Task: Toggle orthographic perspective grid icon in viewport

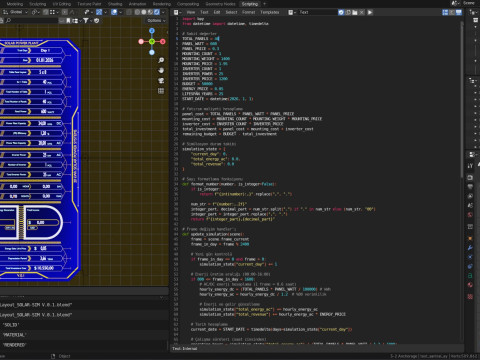Action: coord(161,91)
